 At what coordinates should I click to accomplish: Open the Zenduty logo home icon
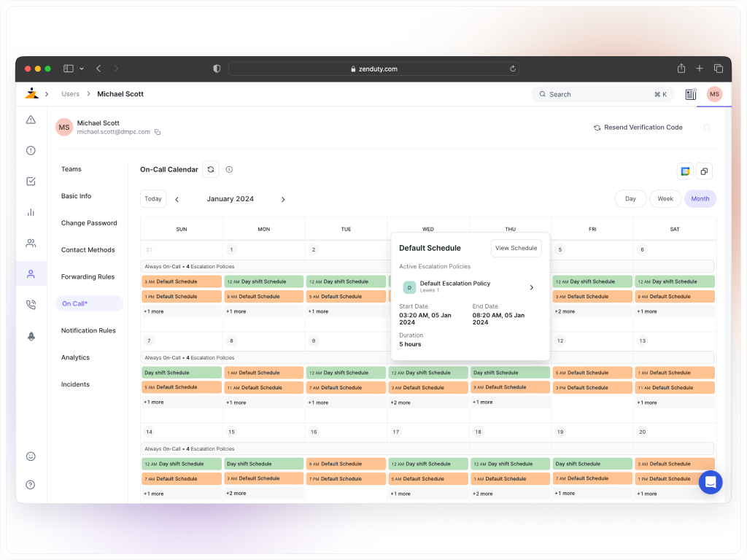(x=31, y=93)
